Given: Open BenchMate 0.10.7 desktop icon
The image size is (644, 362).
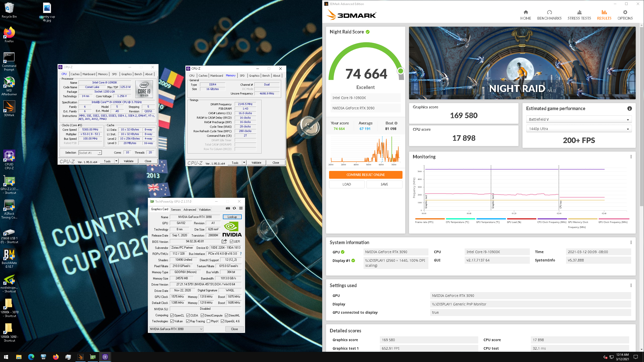Looking at the screenshot, I should 9,258.
